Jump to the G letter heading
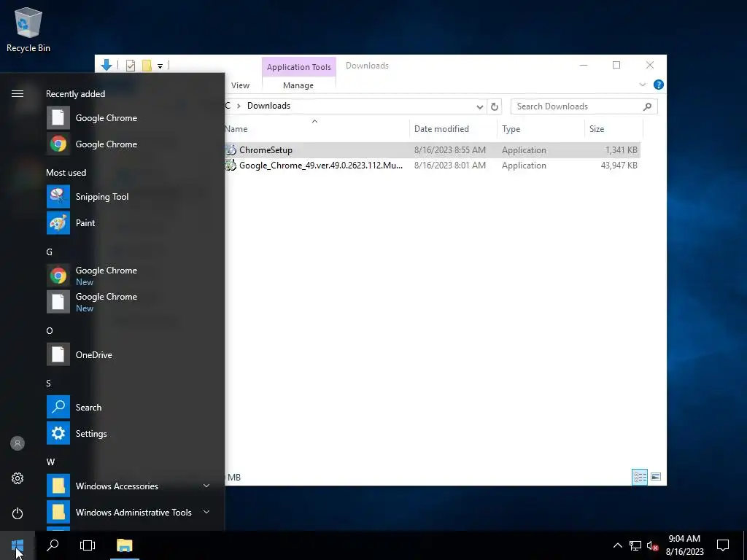 point(49,252)
